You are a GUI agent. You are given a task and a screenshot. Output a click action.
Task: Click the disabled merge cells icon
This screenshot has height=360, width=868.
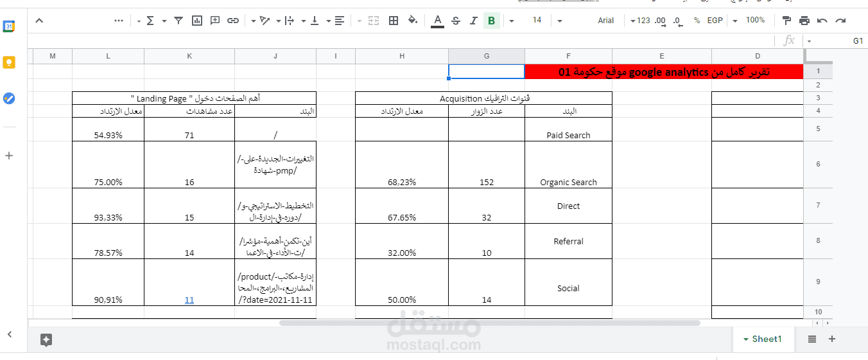pos(374,21)
